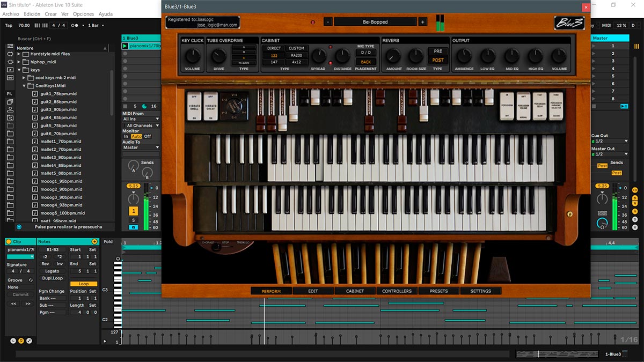The image size is (644, 362).
Task: Switch to the CABINET tab in Blue3
Action: [355, 291]
